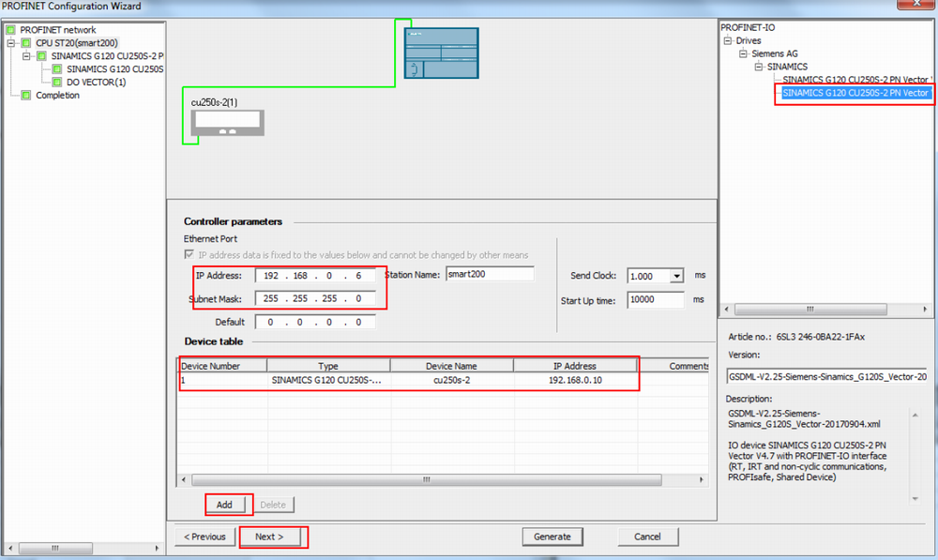The width and height of the screenshot is (938, 560).
Task: Click the green icon beside Completion
Action: 26,96
